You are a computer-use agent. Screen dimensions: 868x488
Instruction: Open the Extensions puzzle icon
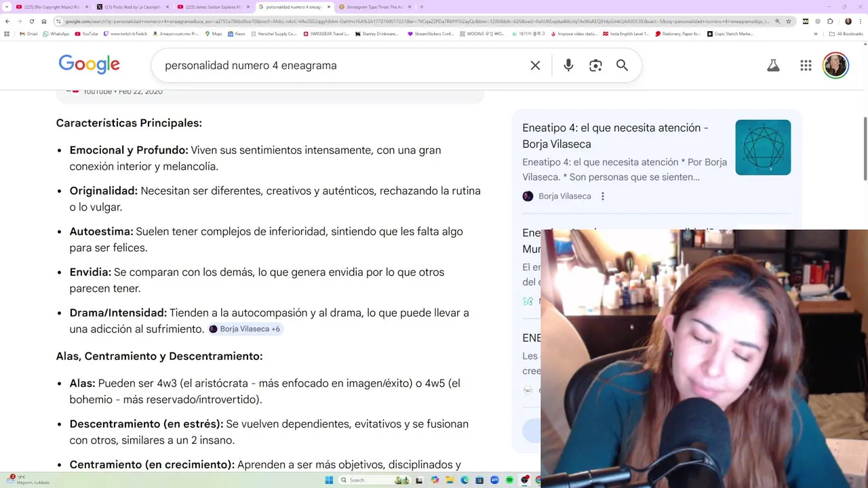(830, 21)
